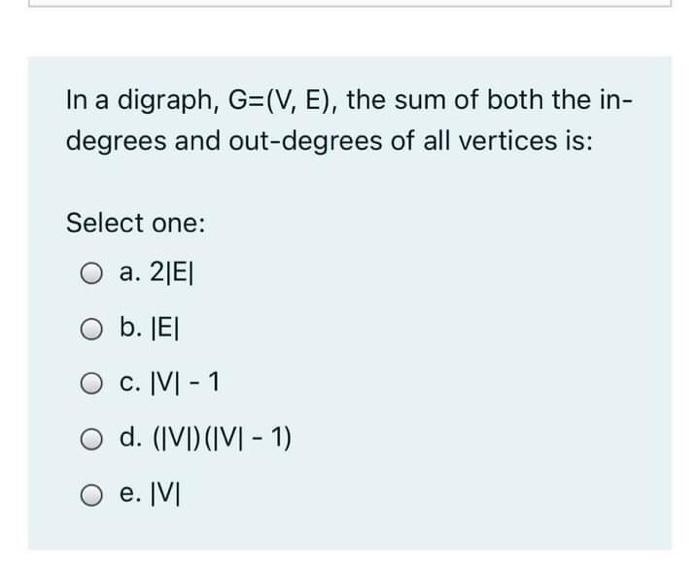Choose the answer labeled |V| - 1
This screenshot has height=570, width=700.
[x=185, y=383]
